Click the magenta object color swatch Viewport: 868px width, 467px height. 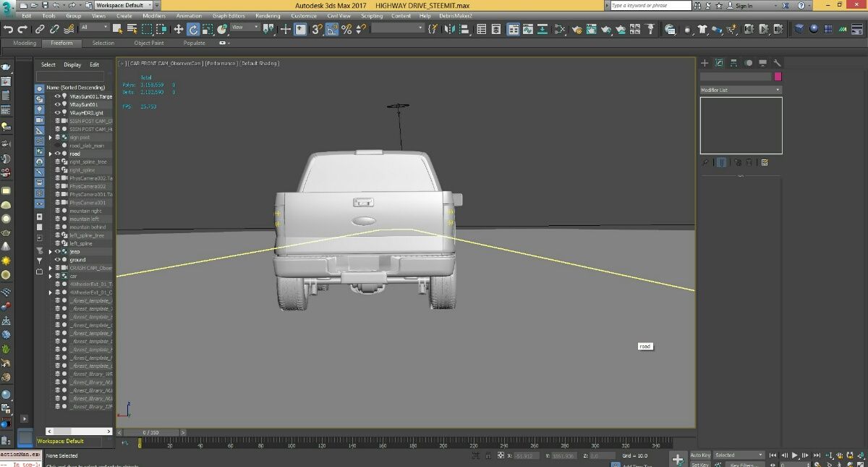pos(778,76)
